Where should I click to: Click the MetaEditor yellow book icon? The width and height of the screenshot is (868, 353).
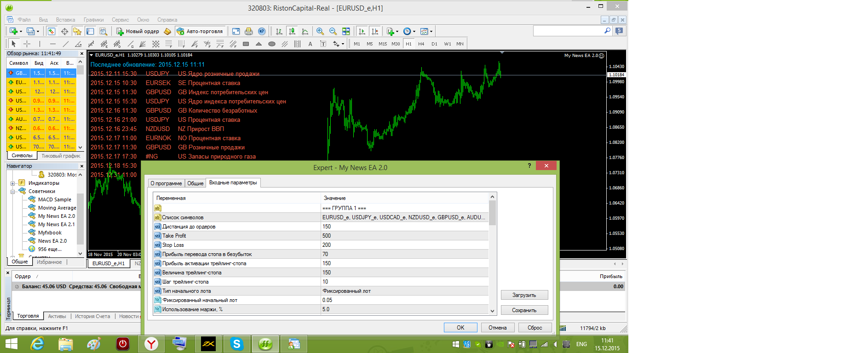pos(167,31)
